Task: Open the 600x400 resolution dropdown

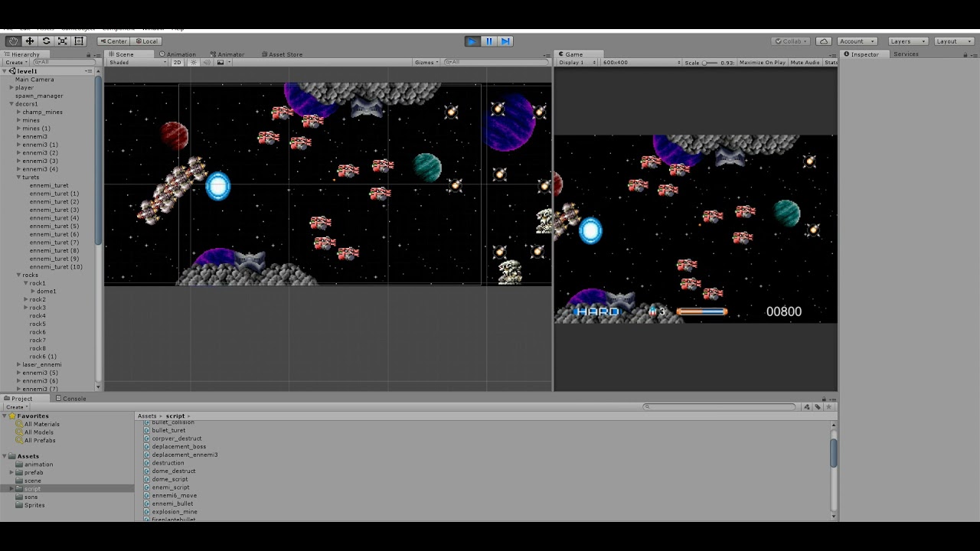Action: click(x=642, y=63)
